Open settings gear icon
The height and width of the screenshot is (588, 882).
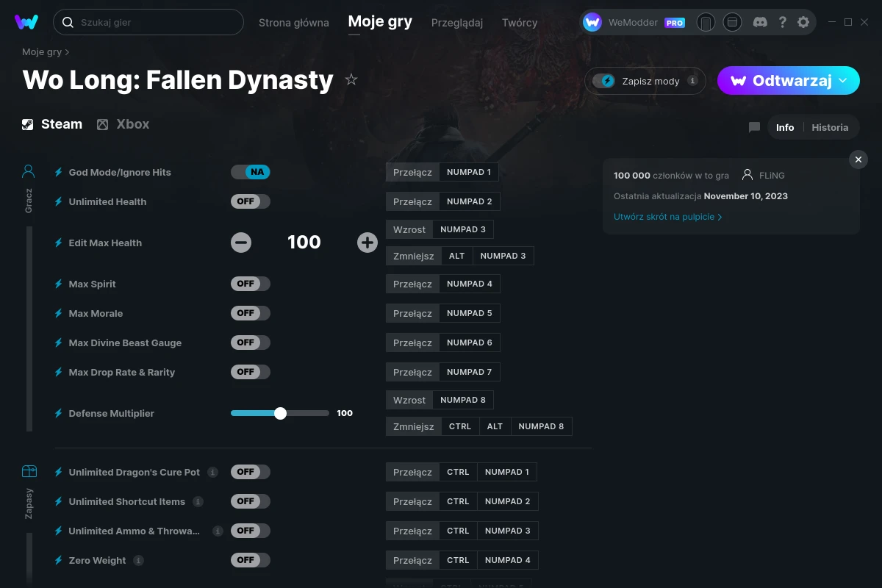803,22
